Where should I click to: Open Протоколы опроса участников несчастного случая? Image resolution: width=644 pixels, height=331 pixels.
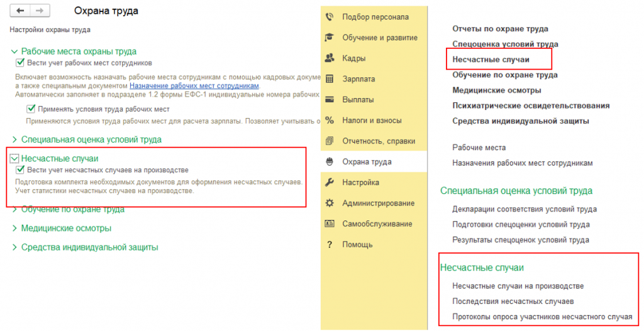pyautogui.click(x=542, y=317)
